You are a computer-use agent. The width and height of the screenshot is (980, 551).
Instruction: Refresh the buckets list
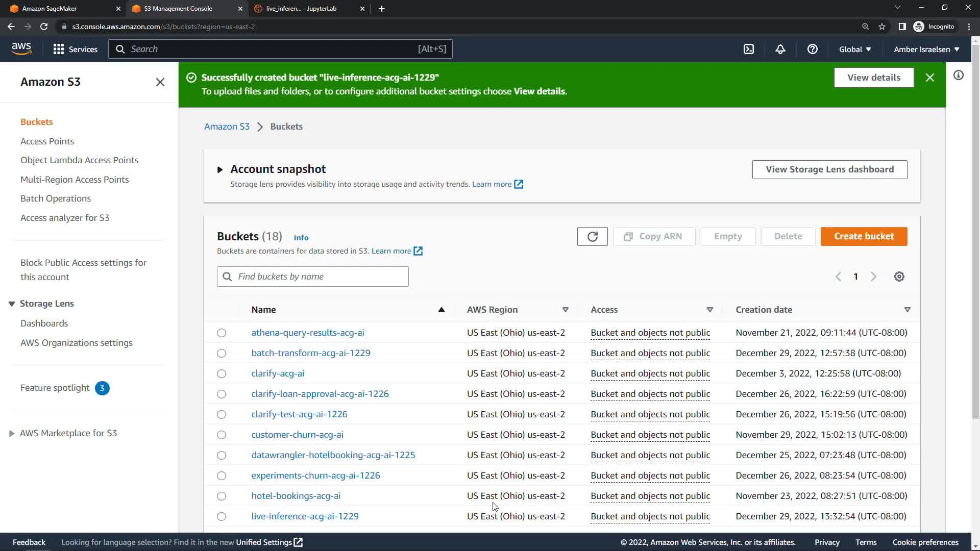click(x=592, y=237)
